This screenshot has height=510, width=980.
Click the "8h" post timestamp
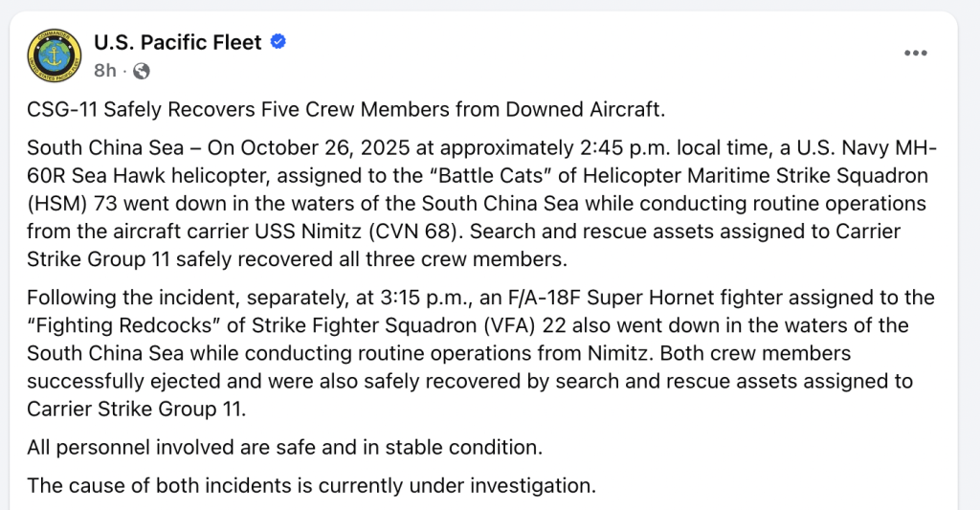coord(104,71)
